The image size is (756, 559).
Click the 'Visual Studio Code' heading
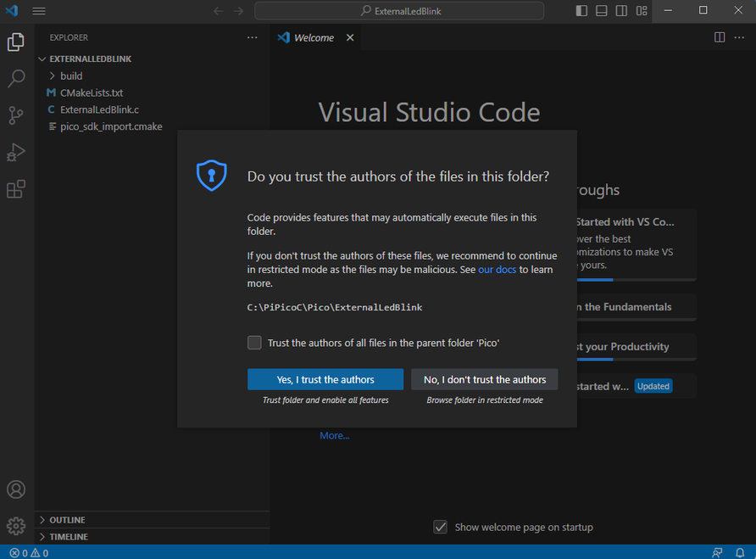429,113
